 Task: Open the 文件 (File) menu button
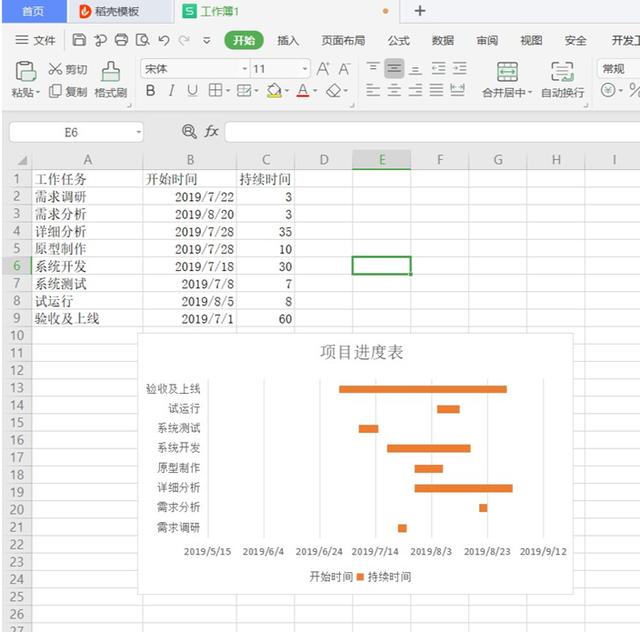35,40
